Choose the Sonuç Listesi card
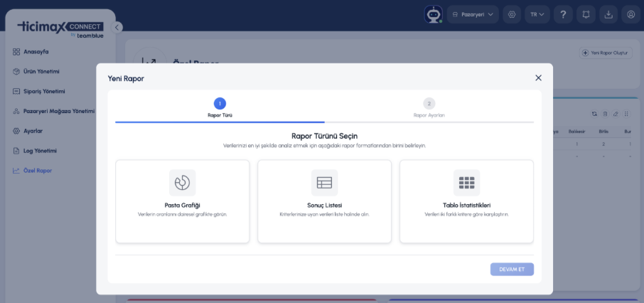The image size is (644, 303). 324,201
